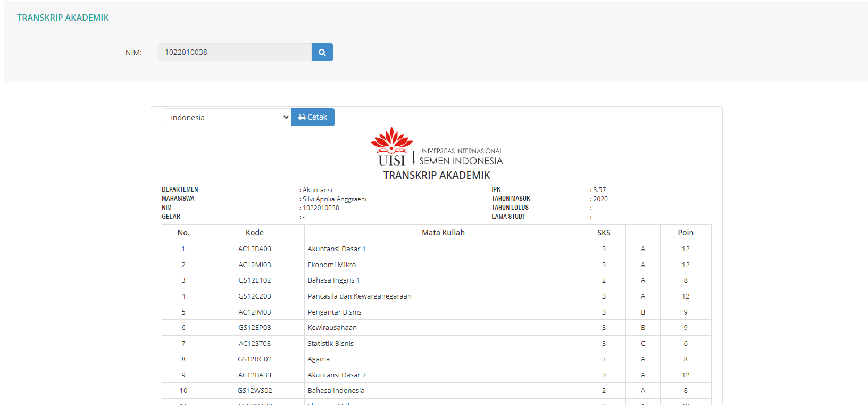Image resolution: width=868 pixels, height=405 pixels.
Task: Select course code AC12IM03
Action: point(255,312)
